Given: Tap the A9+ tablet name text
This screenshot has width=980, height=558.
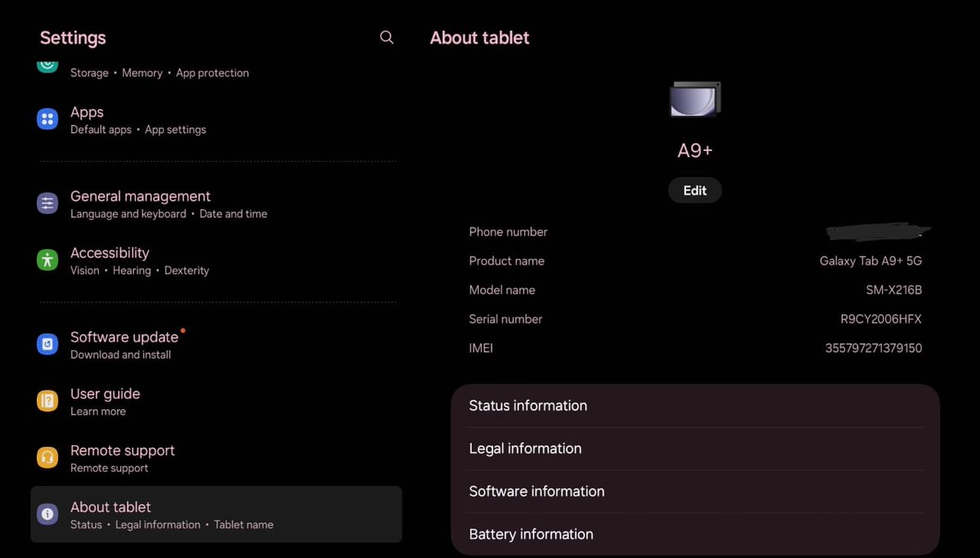Looking at the screenshot, I should pos(695,150).
